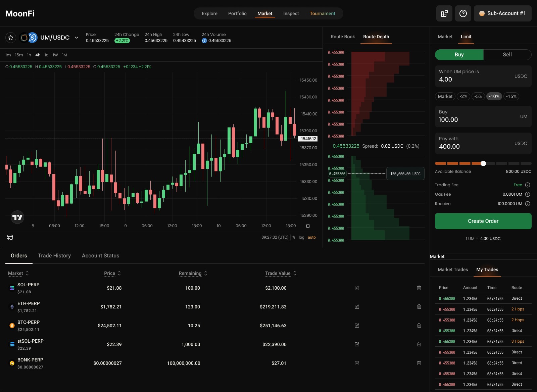Expand the UM/USDC pair dropdown

pyautogui.click(x=77, y=38)
